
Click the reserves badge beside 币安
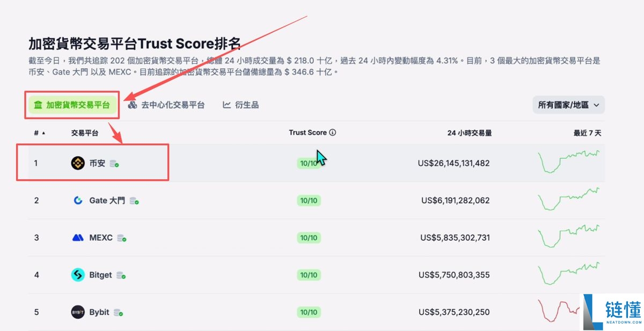click(114, 164)
